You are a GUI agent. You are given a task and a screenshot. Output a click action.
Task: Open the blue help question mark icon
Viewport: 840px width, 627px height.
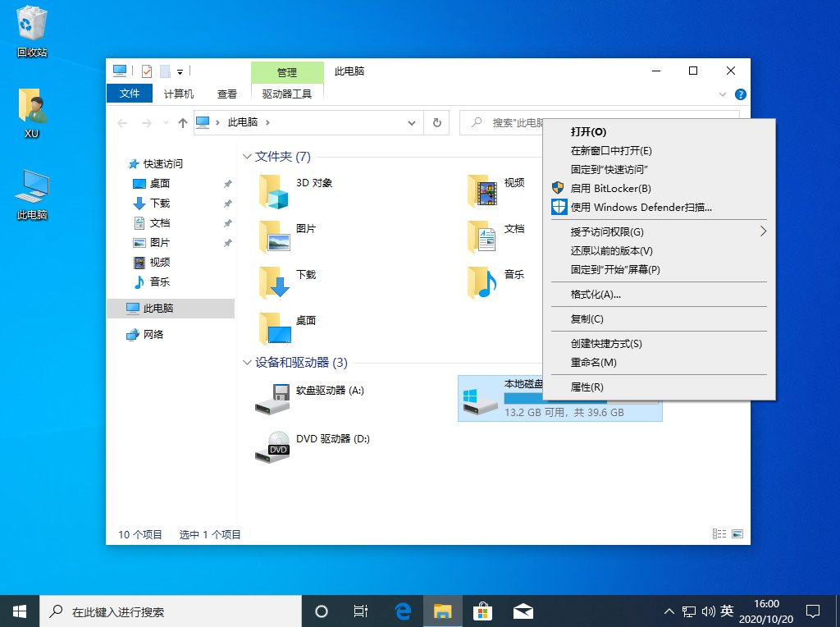pyautogui.click(x=741, y=94)
